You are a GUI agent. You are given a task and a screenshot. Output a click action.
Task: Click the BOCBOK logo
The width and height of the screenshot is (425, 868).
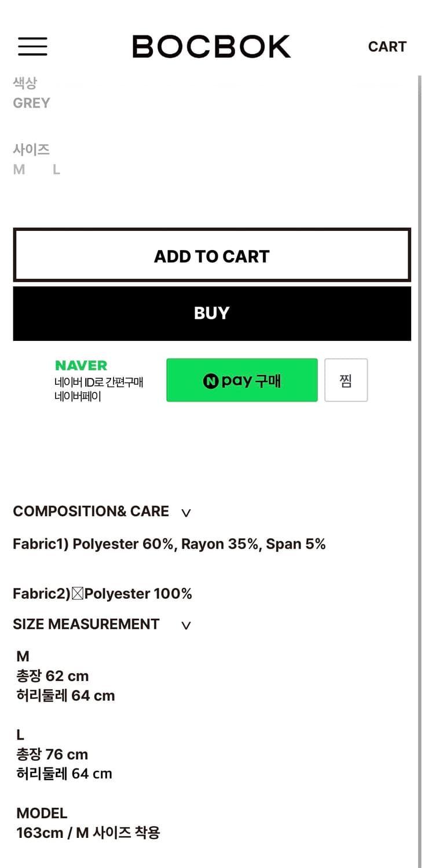click(211, 46)
